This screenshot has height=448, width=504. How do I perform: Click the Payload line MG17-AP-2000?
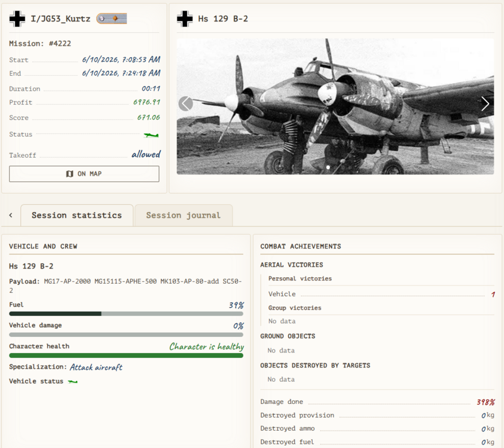click(126, 286)
